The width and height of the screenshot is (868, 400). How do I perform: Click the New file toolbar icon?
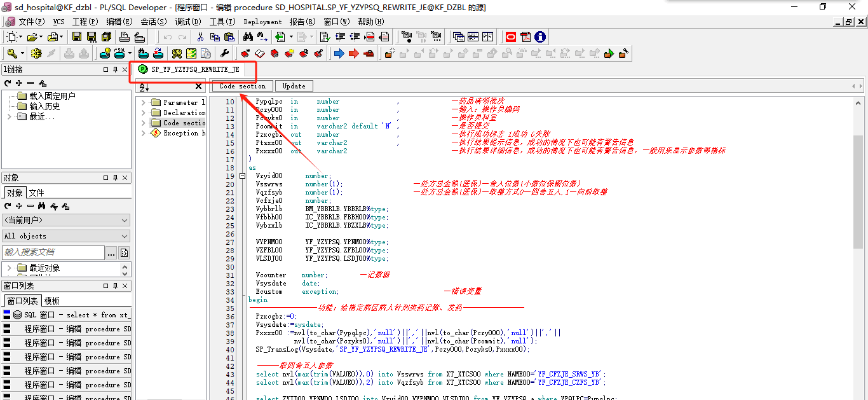point(11,37)
